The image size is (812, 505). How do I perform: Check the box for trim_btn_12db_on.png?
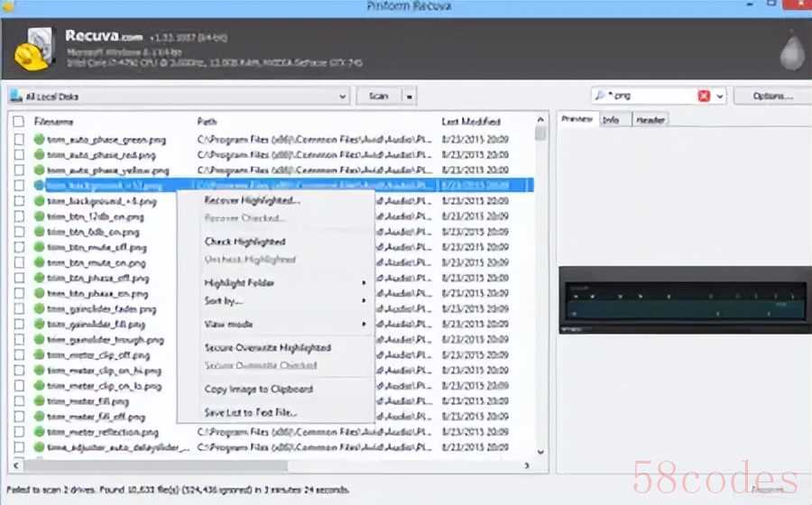coord(19,216)
